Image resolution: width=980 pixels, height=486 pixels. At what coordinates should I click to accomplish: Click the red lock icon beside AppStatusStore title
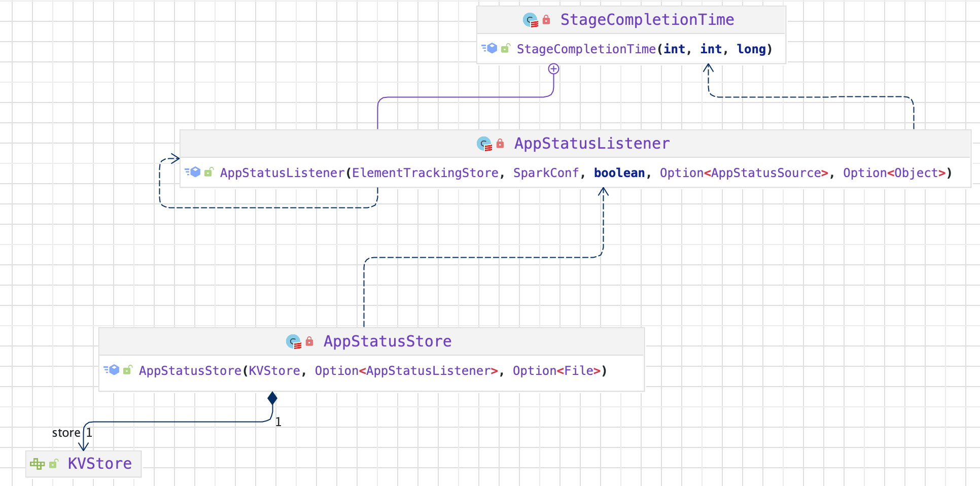309,341
